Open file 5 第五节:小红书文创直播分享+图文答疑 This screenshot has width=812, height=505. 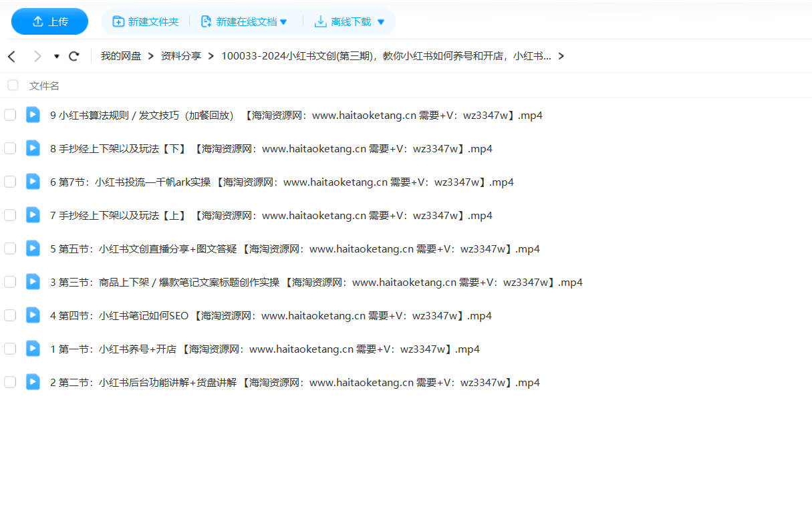[x=295, y=248]
